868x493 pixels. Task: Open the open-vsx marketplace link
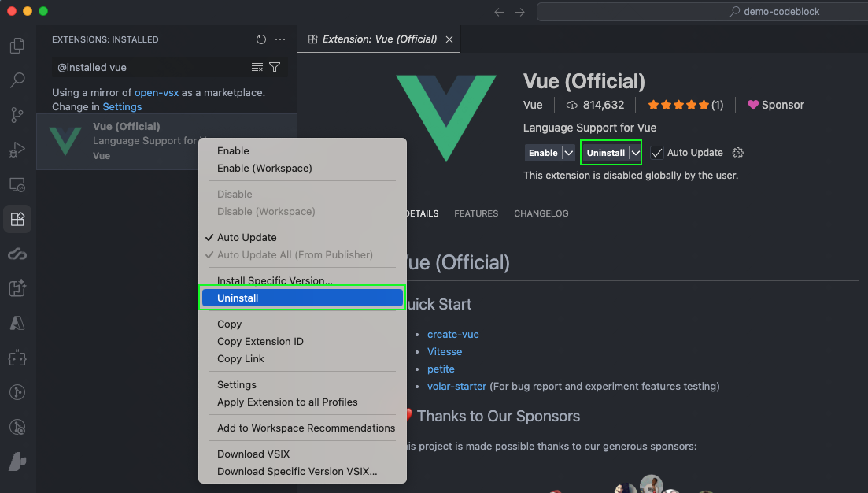coord(157,93)
